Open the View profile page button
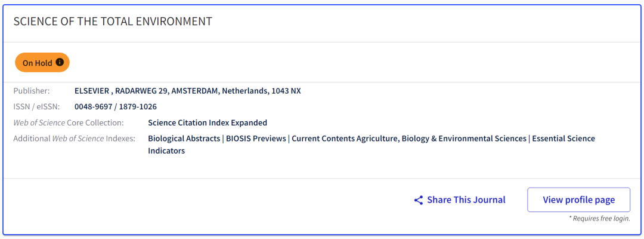Viewport: 644px width, 239px height. (578, 200)
